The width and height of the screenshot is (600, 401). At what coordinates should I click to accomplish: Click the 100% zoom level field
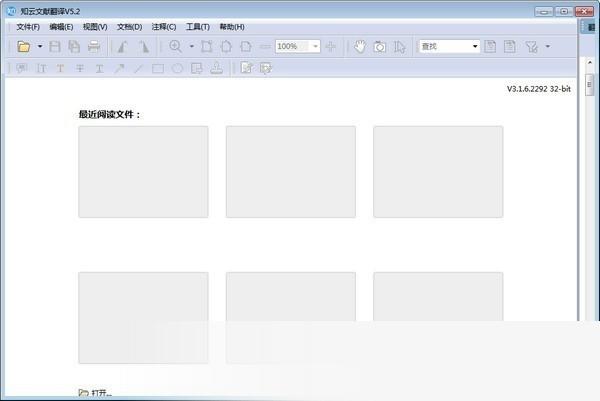coord(292,47)
